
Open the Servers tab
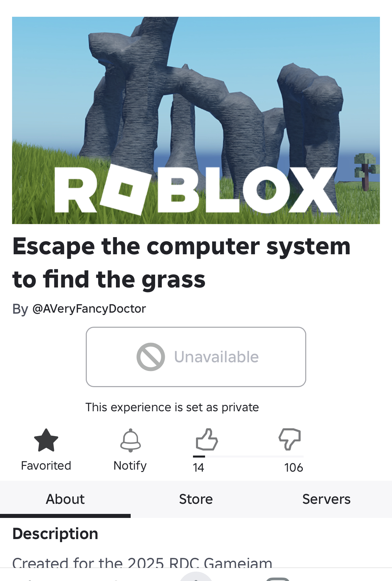[327, 499]
